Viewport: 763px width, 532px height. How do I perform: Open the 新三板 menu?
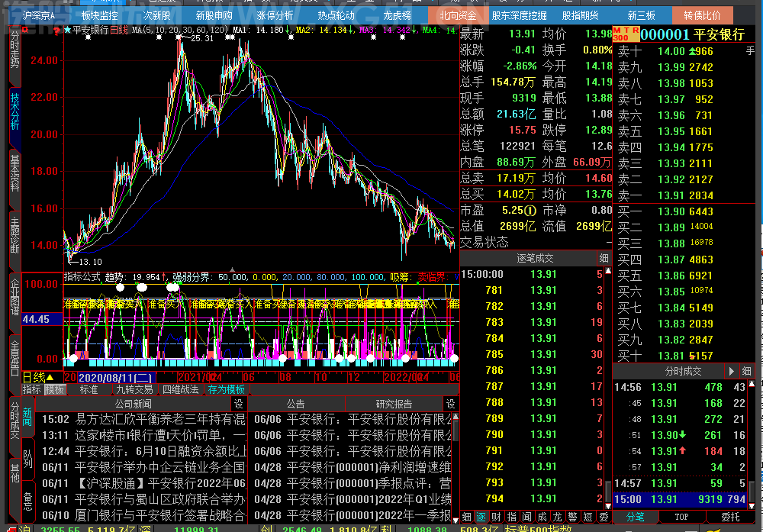[x=642, y=15]
